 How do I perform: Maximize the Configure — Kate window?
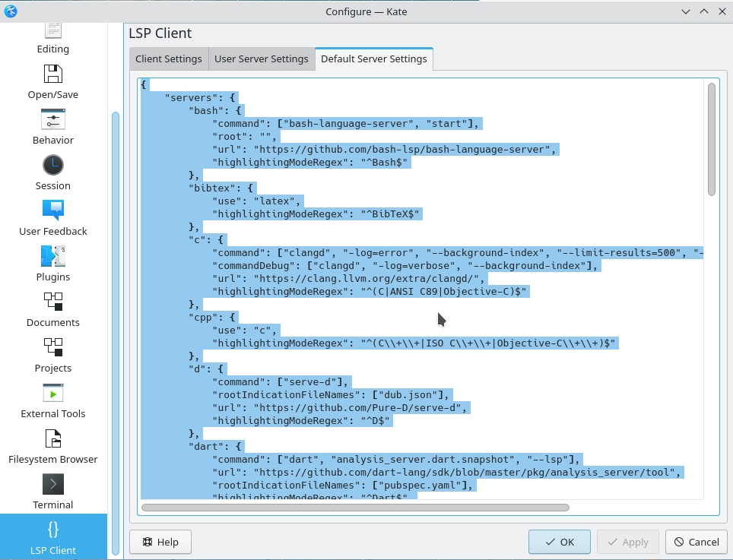tap(704, 11)
